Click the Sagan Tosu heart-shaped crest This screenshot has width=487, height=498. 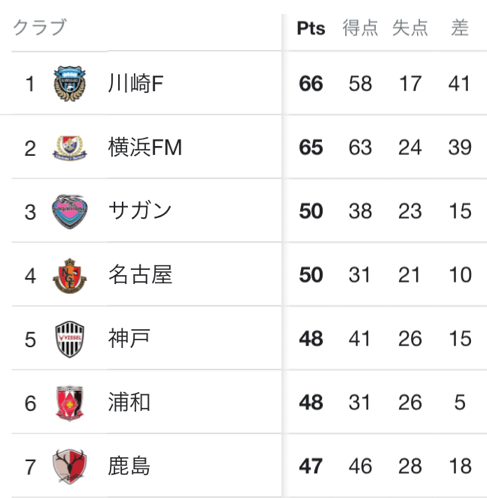pos(70,211)
